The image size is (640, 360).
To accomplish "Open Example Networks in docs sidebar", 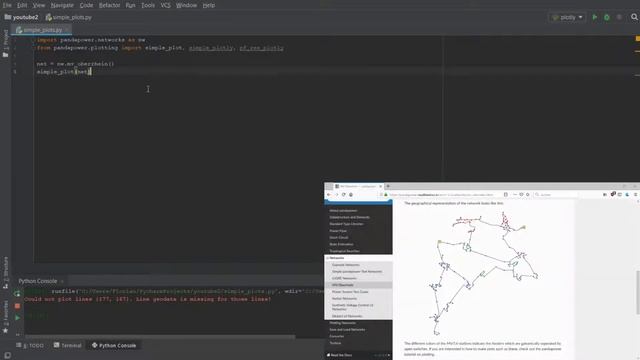I will [x=346, y=265].
